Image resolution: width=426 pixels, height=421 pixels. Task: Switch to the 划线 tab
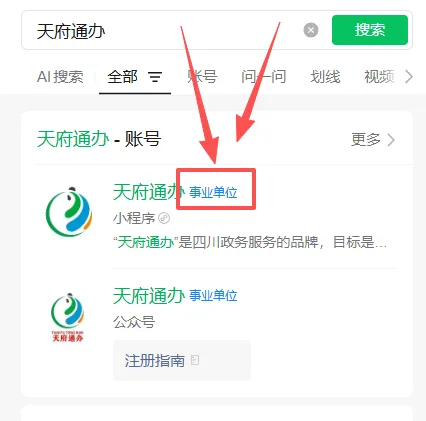325,77
